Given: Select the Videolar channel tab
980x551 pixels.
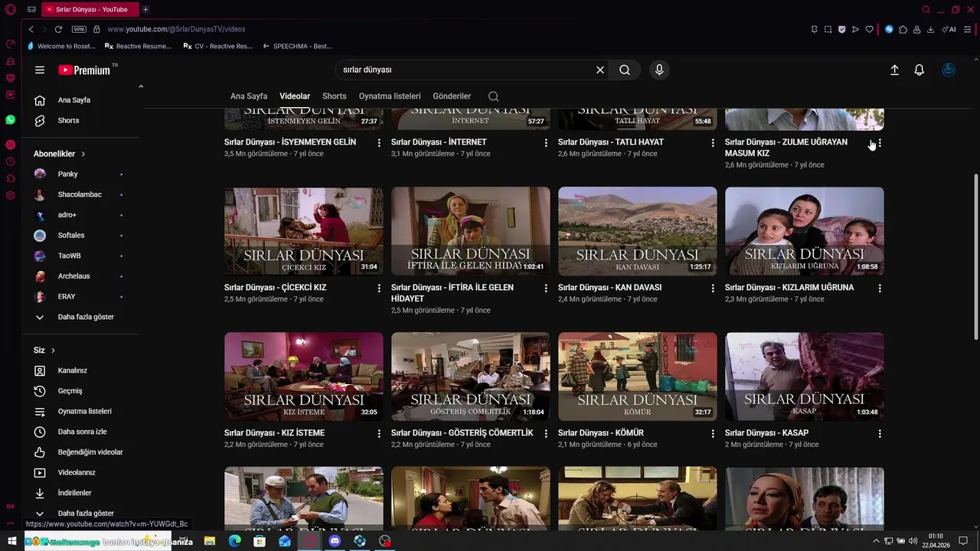Looking at the screenshot, I should coord(295,96).
